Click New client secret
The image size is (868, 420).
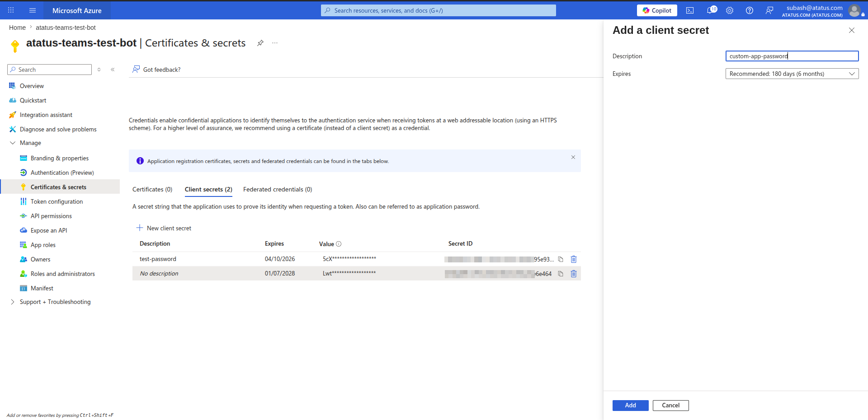click(164, 228)
